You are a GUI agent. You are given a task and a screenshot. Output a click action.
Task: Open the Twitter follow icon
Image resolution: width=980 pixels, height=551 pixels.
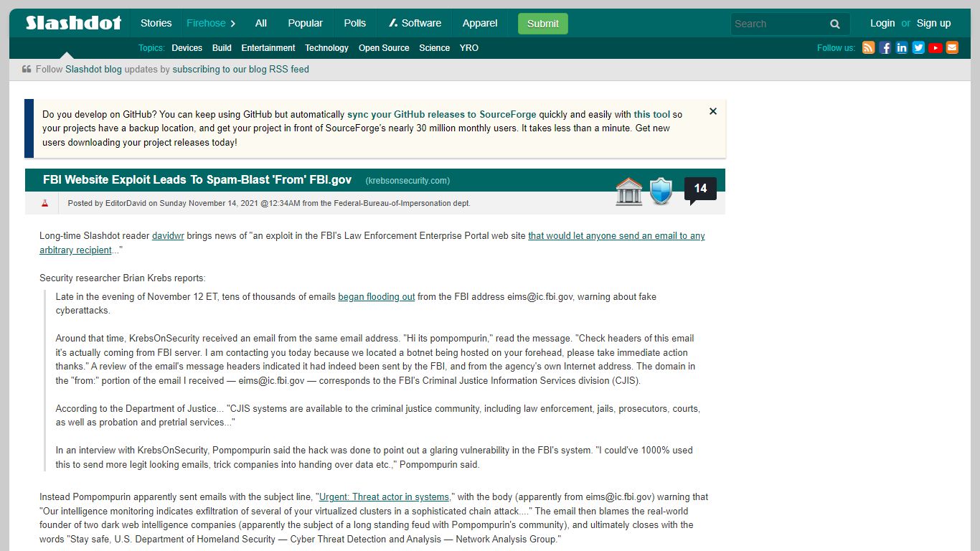(918, 48)
